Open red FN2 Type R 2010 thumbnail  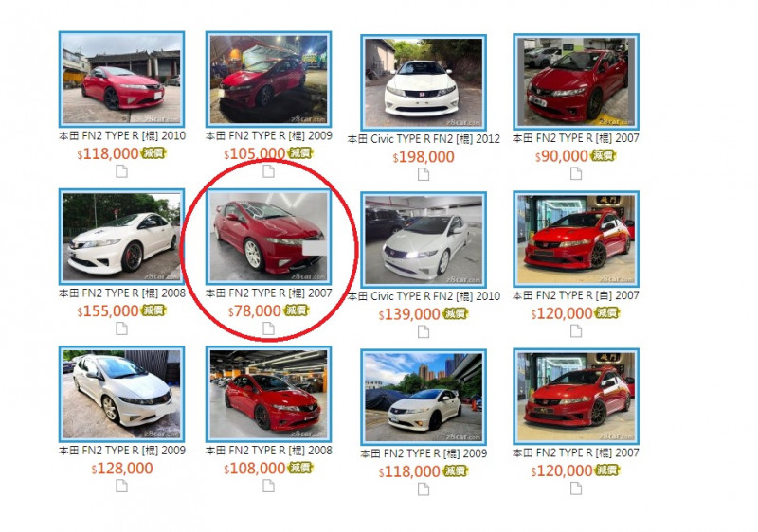point(122,80)
